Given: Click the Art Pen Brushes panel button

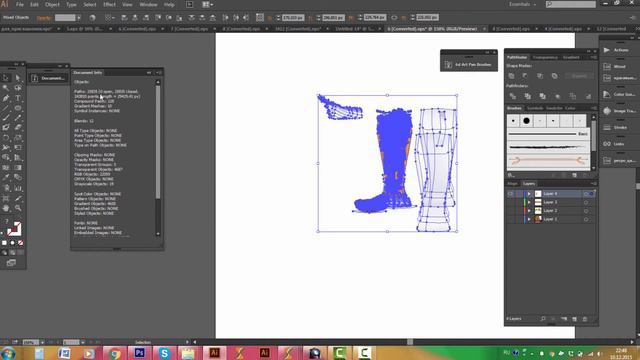Looking at the screenshot, I should [468, 64].
